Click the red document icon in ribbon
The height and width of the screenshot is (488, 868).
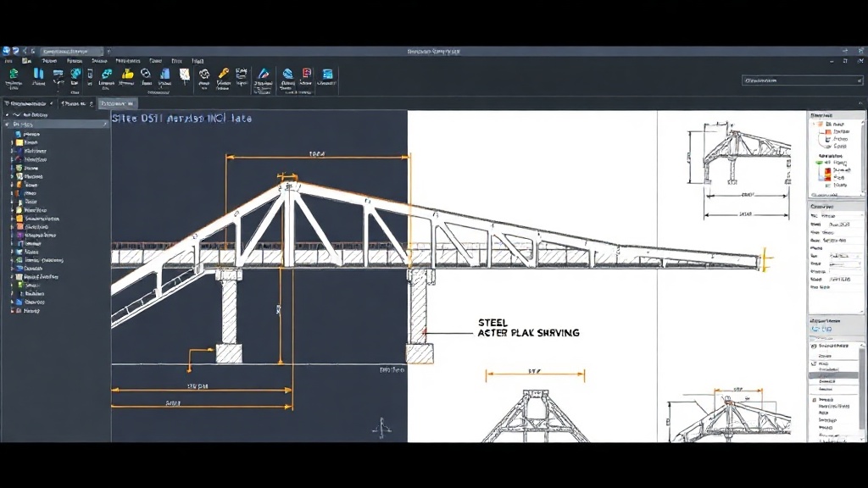pos(307,73)
